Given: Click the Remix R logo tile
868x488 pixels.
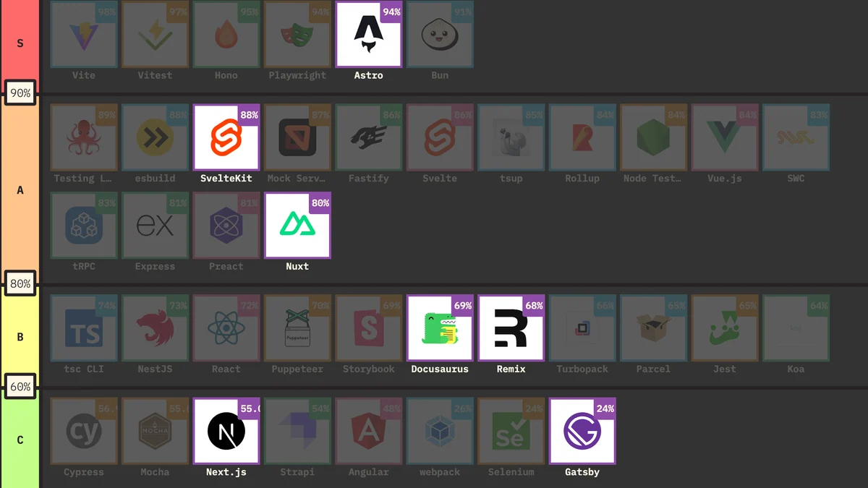Looking at the screenshot, I should pos(511,328).
